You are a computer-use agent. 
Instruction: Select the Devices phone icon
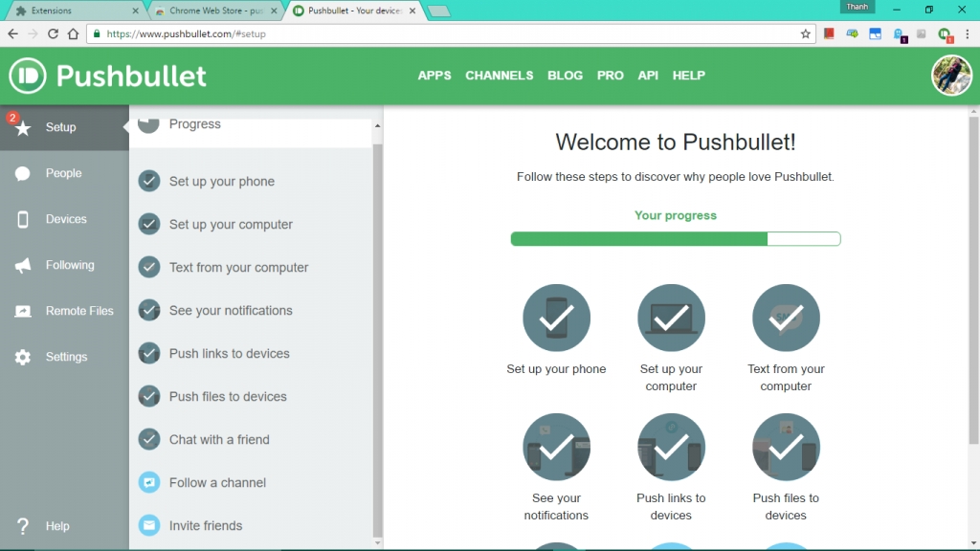pyautogui.click(x=23, y=219)
